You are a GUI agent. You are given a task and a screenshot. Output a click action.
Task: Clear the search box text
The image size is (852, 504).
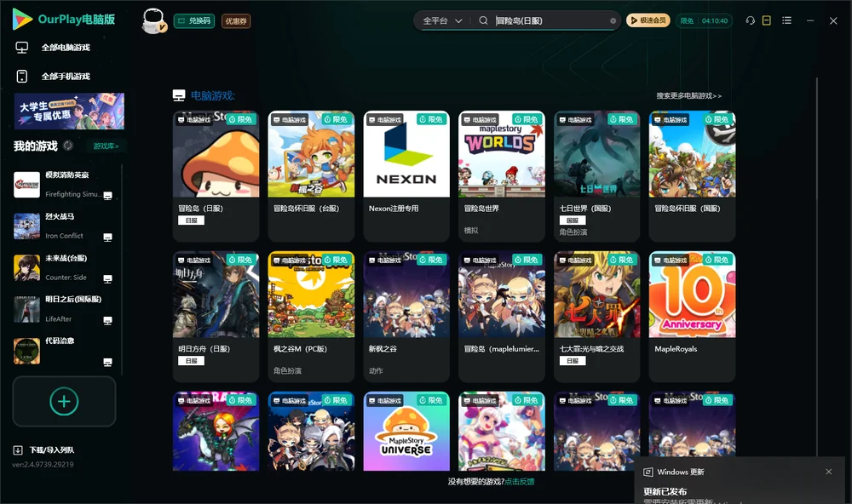pos(613,21)
